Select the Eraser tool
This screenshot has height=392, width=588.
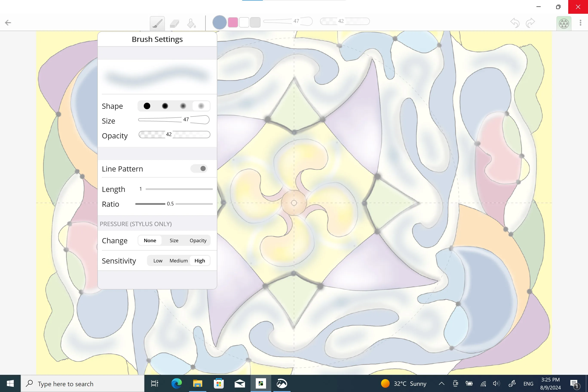point(174,23)
